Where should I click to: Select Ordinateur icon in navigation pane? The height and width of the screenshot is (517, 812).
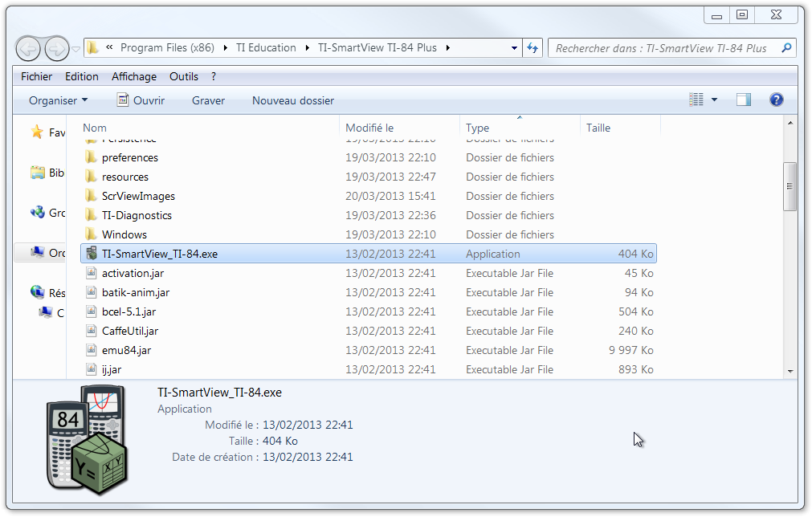coord(37,253)
